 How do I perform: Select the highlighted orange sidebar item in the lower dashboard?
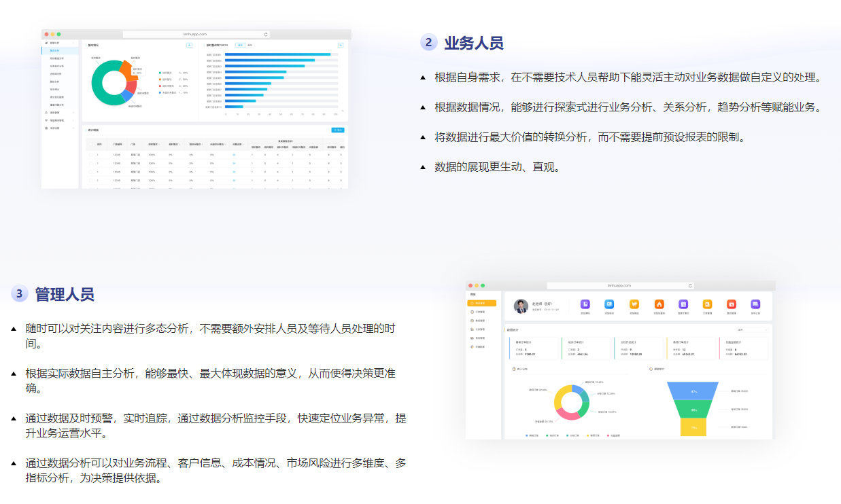(x=482, y=303)
